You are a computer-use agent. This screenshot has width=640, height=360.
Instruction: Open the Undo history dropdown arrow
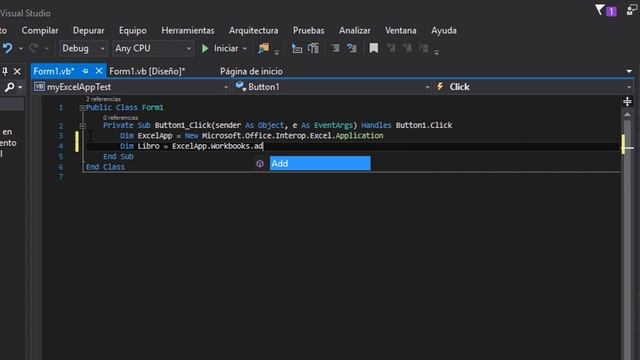pyautogui.click(x=20, y=49)
